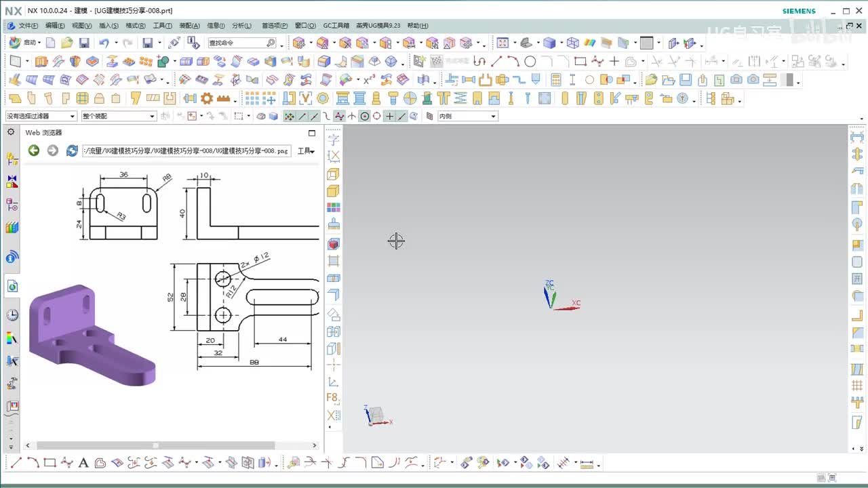Select the circle sketch tool in upper toolbar
868x488 pixels.
point(530,62)
